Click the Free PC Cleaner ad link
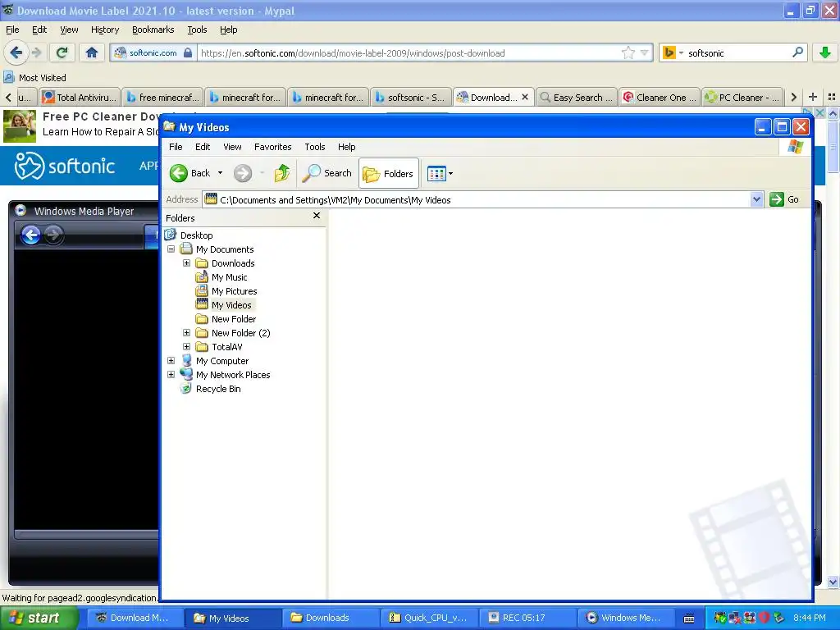 coord(102,116)
